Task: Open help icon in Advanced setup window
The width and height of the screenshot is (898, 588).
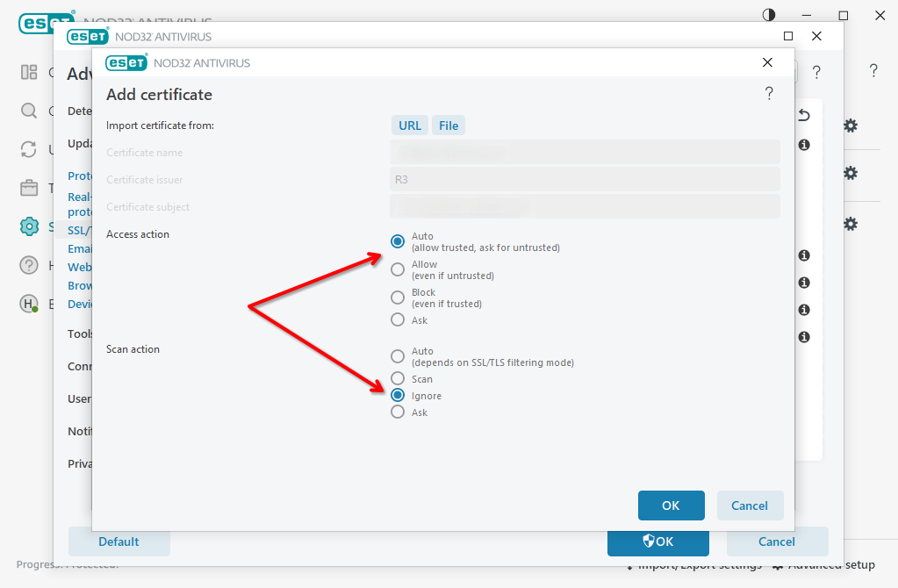Action: click(816, 72)
